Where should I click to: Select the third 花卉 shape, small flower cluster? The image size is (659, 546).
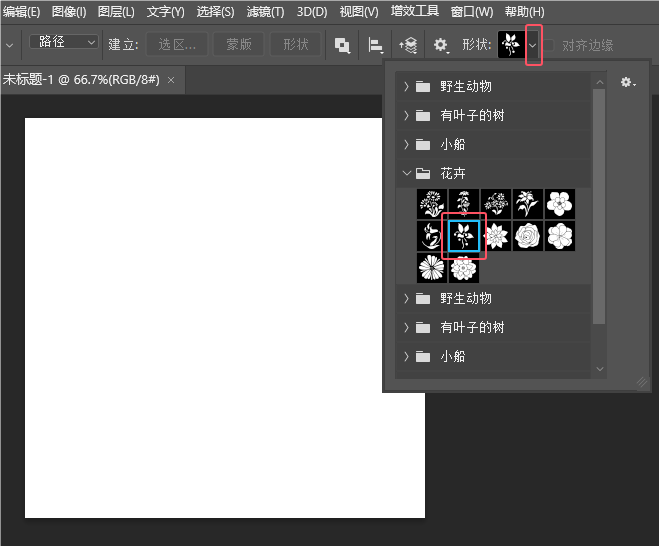[496, 204]
